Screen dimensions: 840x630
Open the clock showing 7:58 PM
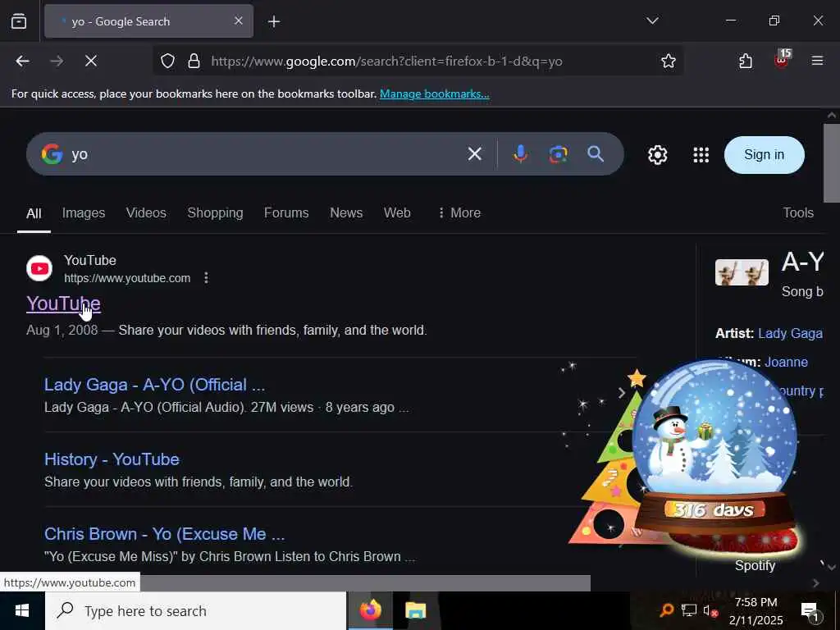(x=756, y=611)
